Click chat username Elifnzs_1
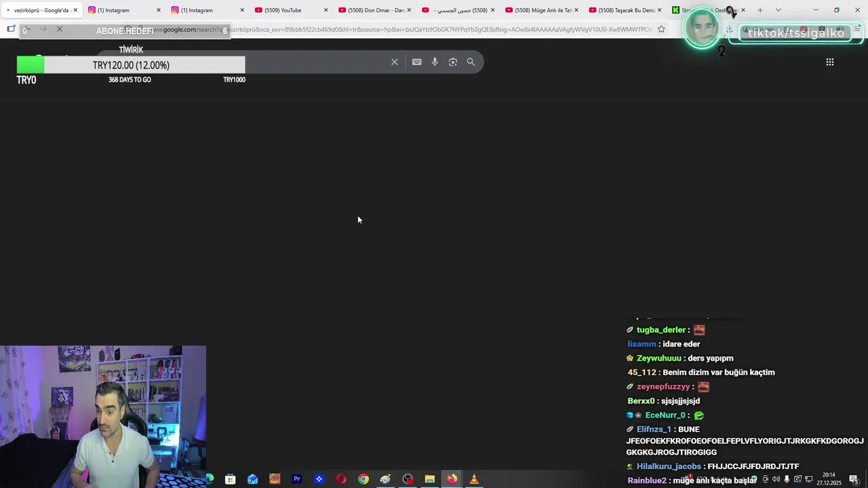The image size is (868, 488). (654, 430)
